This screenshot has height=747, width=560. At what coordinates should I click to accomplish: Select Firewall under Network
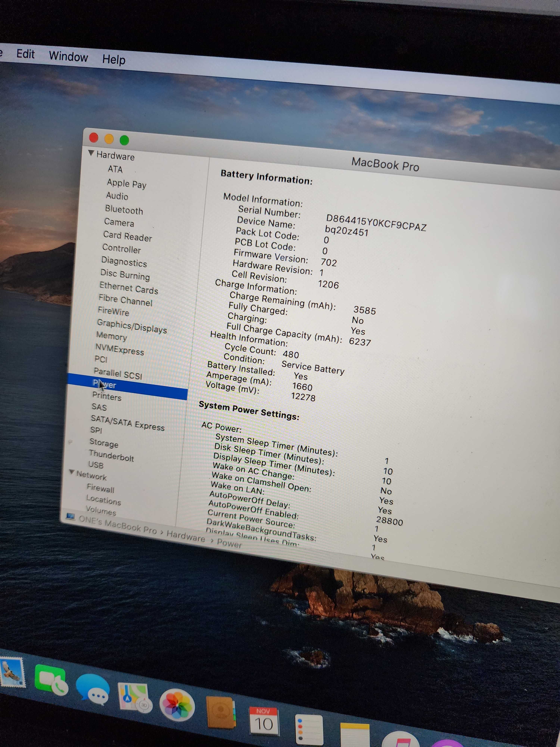pos(101,488)
